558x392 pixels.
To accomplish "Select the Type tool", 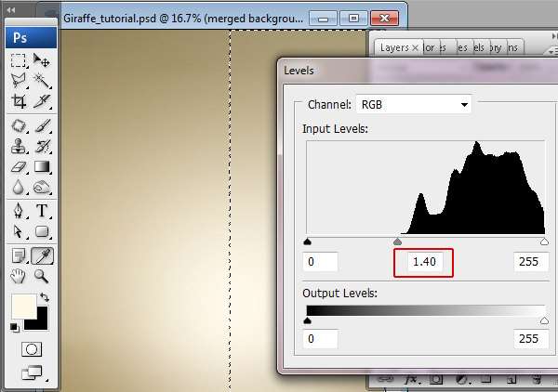I will click(x=42, y=211).
